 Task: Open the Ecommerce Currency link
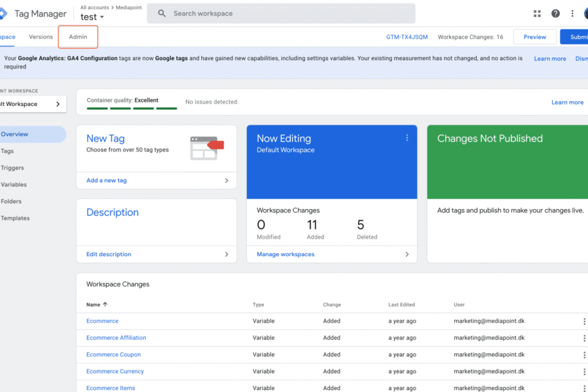(115, 371)
